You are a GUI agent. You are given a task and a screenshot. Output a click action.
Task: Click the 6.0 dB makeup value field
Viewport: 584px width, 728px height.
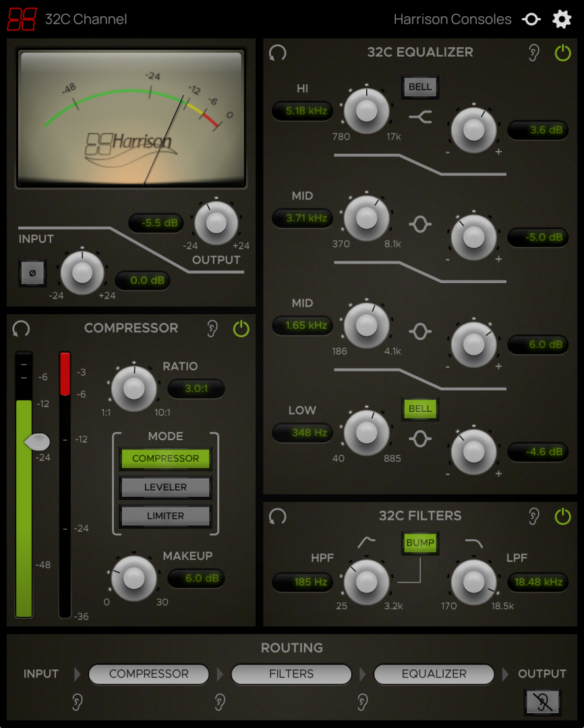[x=196, y=578]
